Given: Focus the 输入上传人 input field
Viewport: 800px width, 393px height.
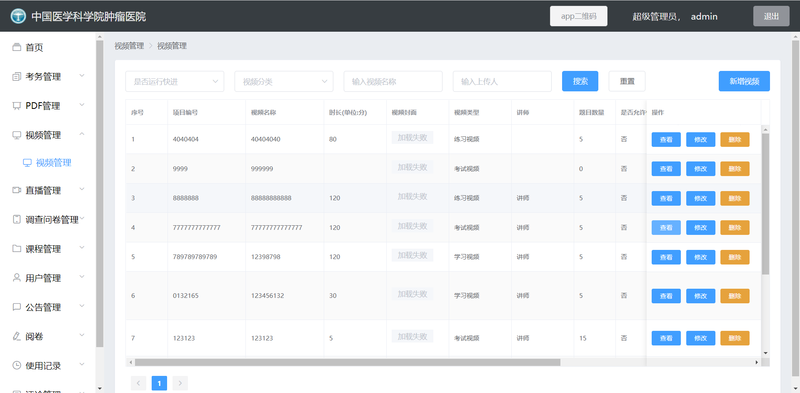Looking at the screenshot, I should point(502,81).
